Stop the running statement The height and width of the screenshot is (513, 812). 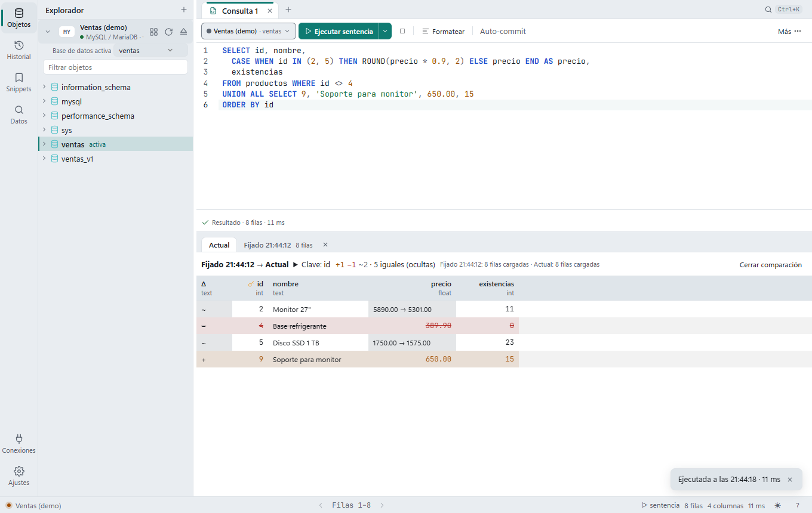(402, 31)
